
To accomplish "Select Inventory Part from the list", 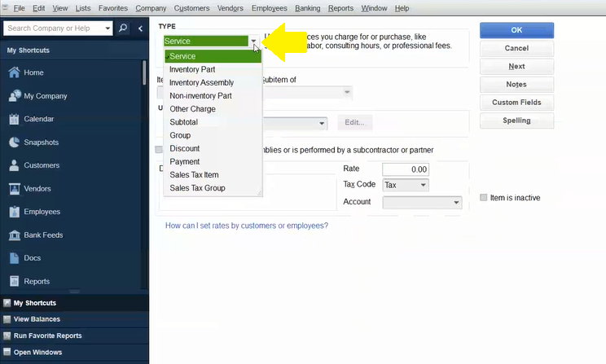I will (x=213, y=69).
